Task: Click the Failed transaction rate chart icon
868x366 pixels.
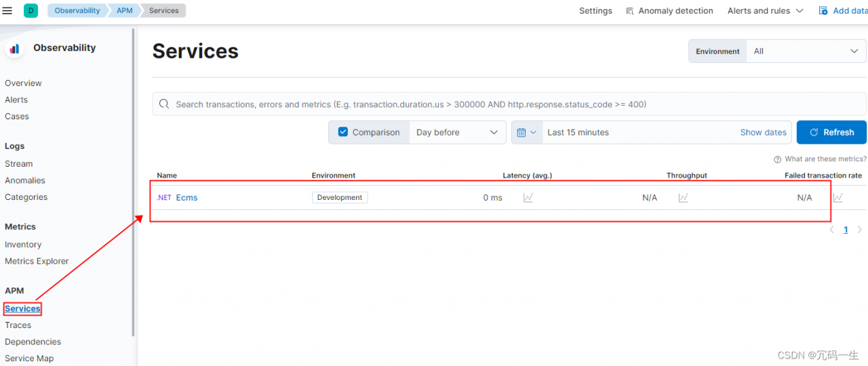Action: [838, 198]
